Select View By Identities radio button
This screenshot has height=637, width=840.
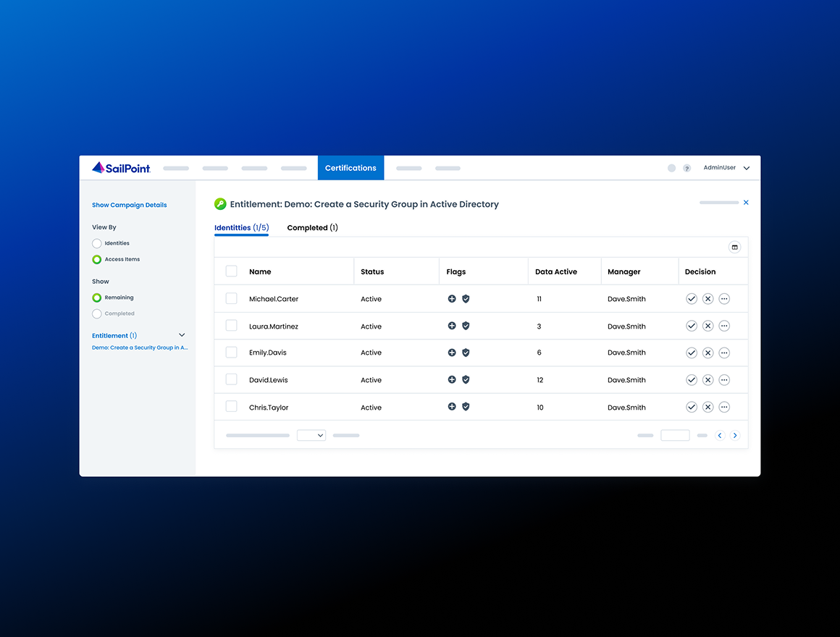coord(97,243)
